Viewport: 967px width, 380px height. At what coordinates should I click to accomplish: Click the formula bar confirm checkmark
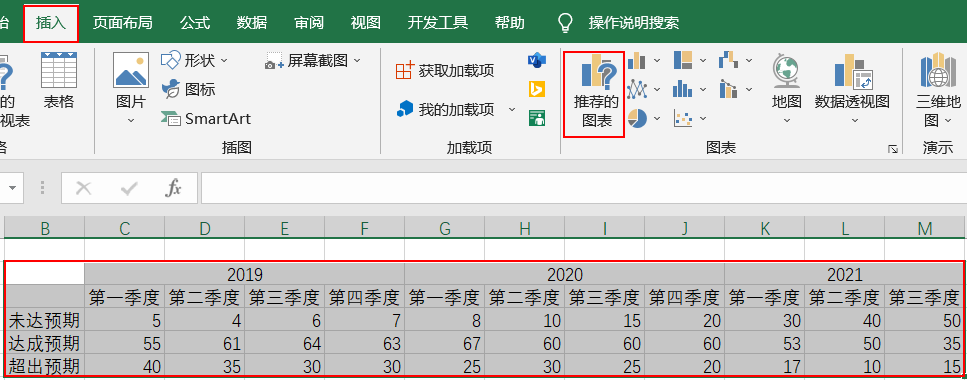pos(129,188)
